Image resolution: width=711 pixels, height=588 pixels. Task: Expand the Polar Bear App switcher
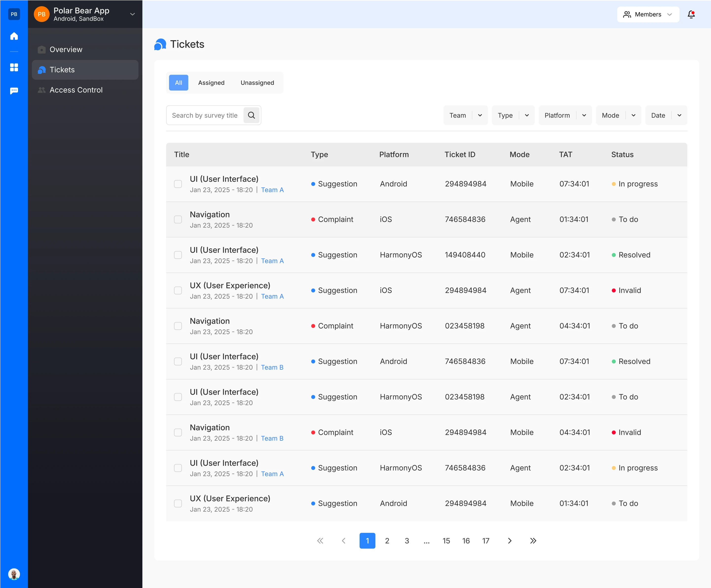[132, 14]
